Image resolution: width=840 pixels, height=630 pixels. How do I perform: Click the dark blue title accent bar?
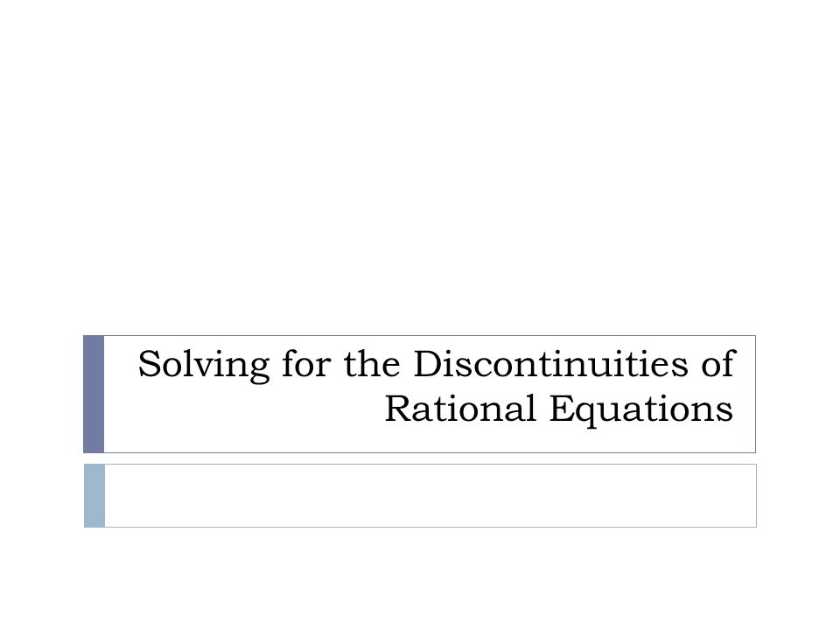[94, 395]
